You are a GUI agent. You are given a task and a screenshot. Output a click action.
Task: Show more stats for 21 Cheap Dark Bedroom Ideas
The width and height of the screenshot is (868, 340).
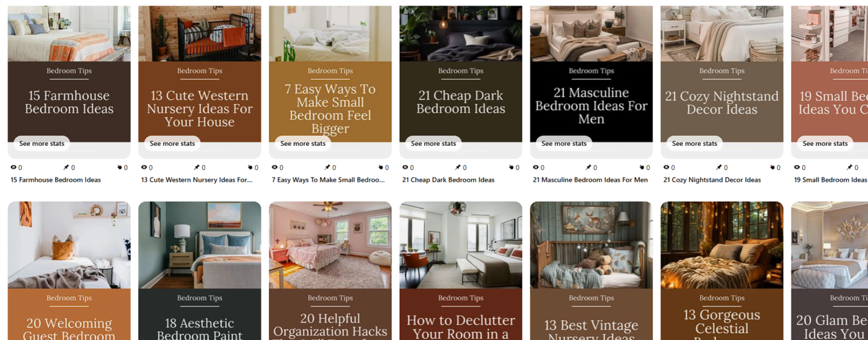point(433,143)
